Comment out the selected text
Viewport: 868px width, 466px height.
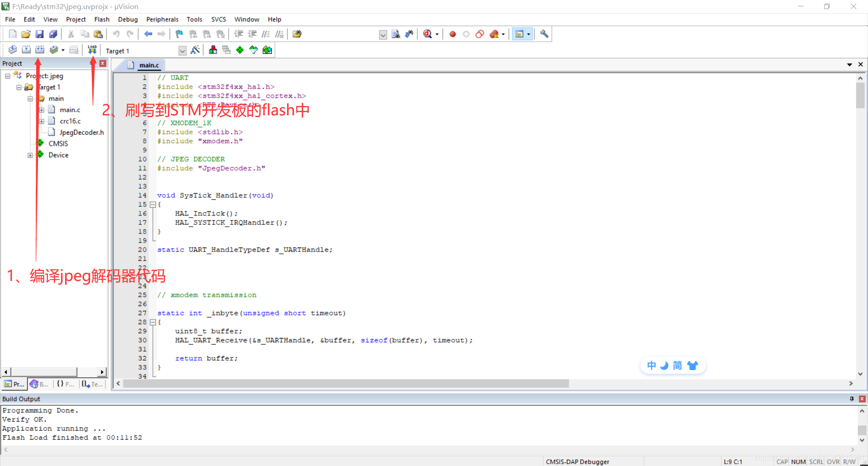pyautogui.click(x=266, y=34)
